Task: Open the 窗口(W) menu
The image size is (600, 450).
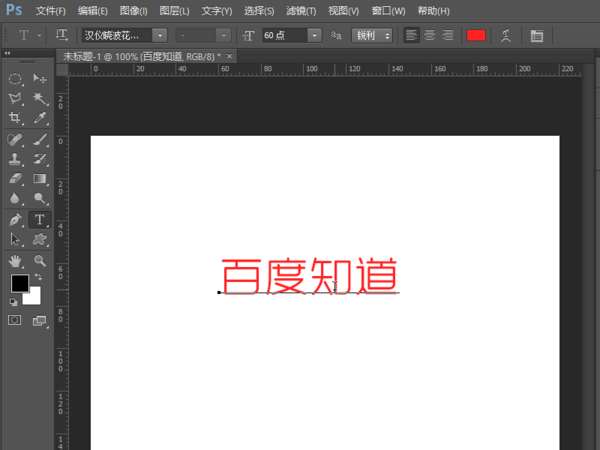Action: (x=388, y=11)
